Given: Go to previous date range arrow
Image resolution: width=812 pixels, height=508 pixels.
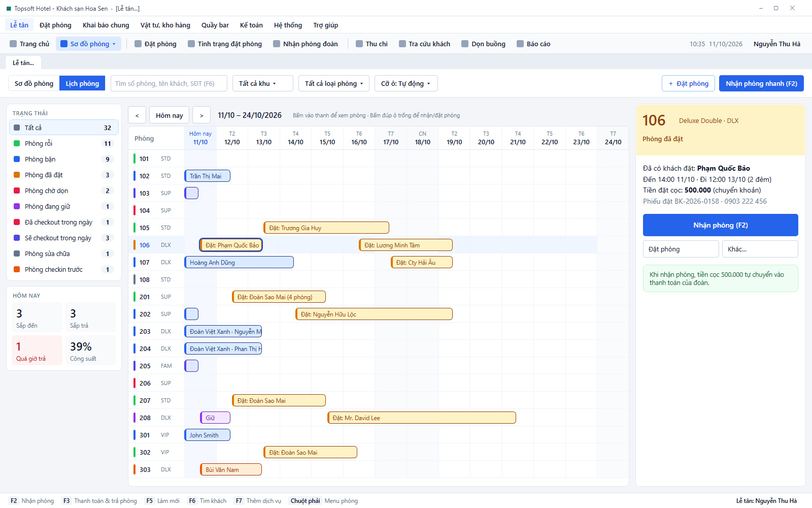Looking at the screenshot, I should point(137,115).
